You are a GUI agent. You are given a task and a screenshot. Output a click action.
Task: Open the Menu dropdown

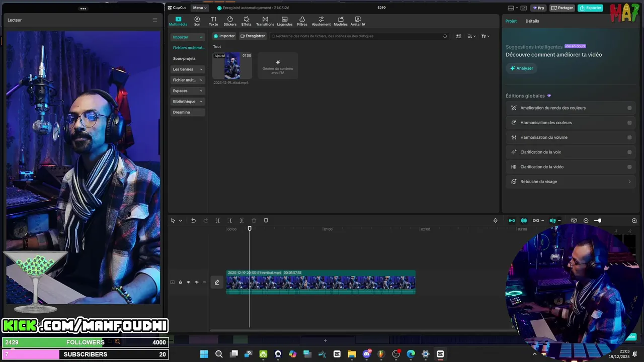(200, 8)
